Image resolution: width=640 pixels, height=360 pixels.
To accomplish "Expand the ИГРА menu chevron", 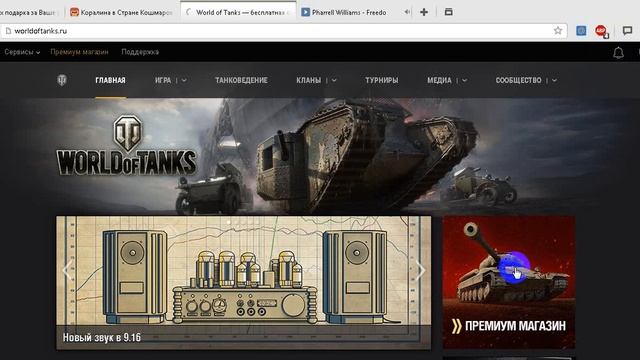I will point(184,80).
